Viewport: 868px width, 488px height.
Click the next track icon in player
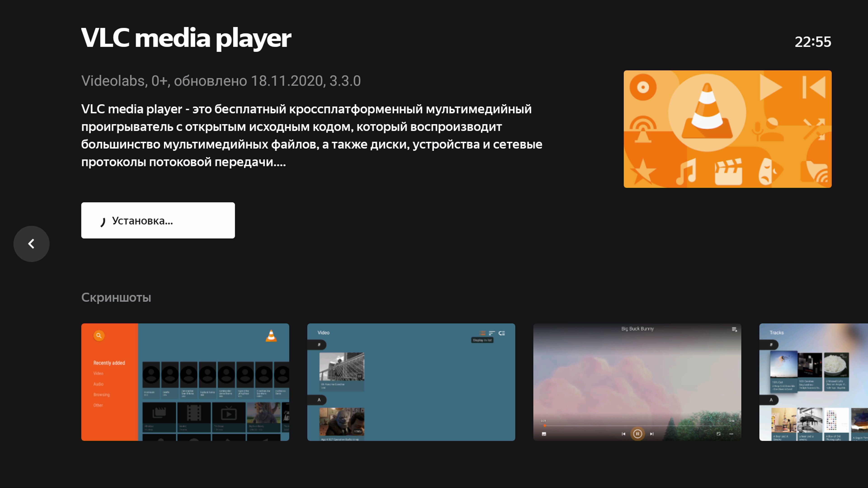(652, 434)
